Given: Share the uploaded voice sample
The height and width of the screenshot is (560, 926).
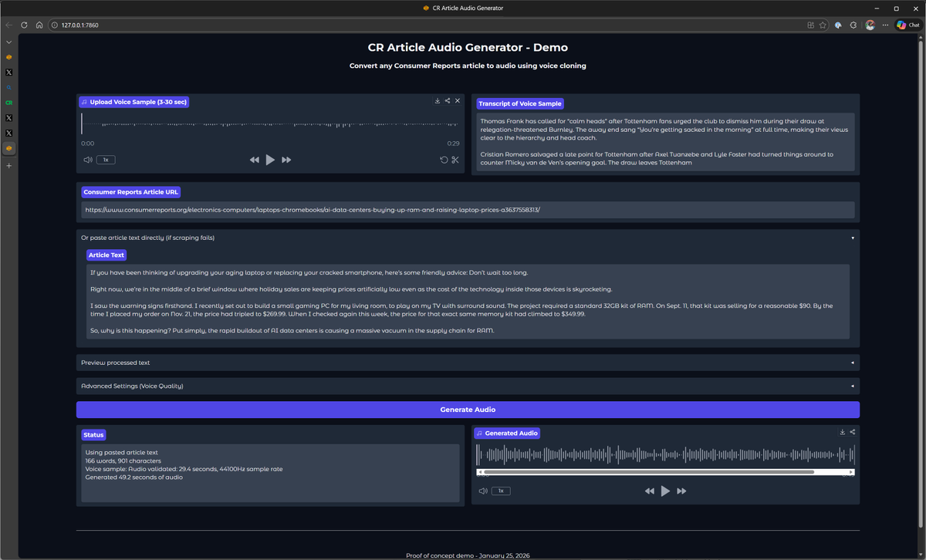Looking at the screenshot, I should pyautogui.click(x=448, y=101).
